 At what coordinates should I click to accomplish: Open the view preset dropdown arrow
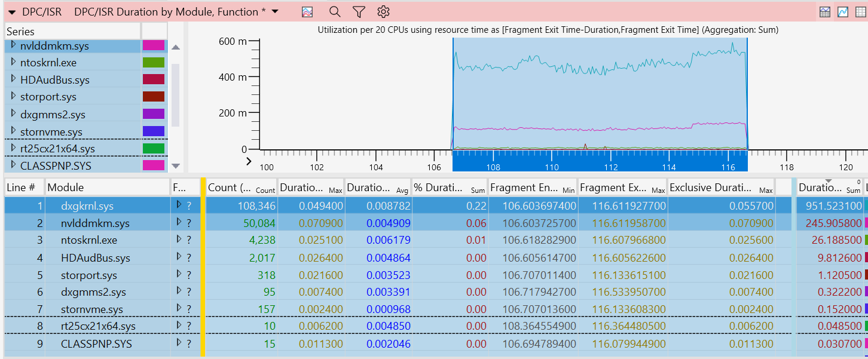click(x=275, y=12)
